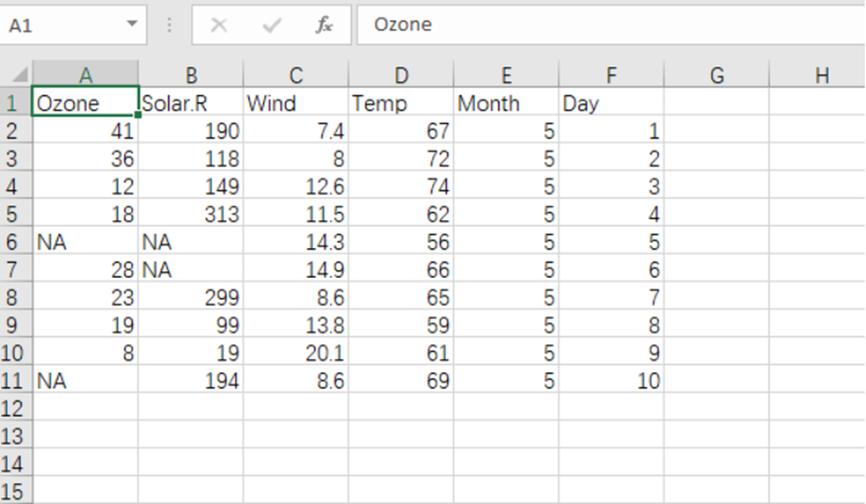
Task: Select column H header
Action: tap(817, 74)
